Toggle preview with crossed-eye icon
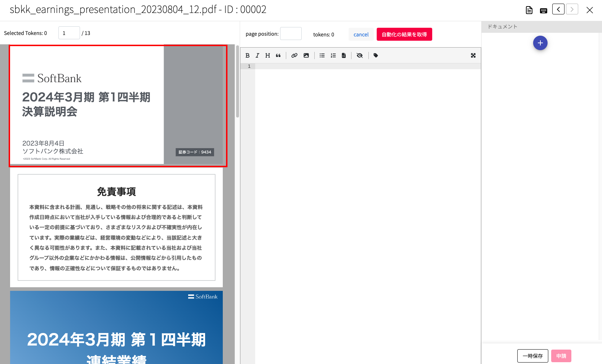The image size is (602, 364). (360, 56)
